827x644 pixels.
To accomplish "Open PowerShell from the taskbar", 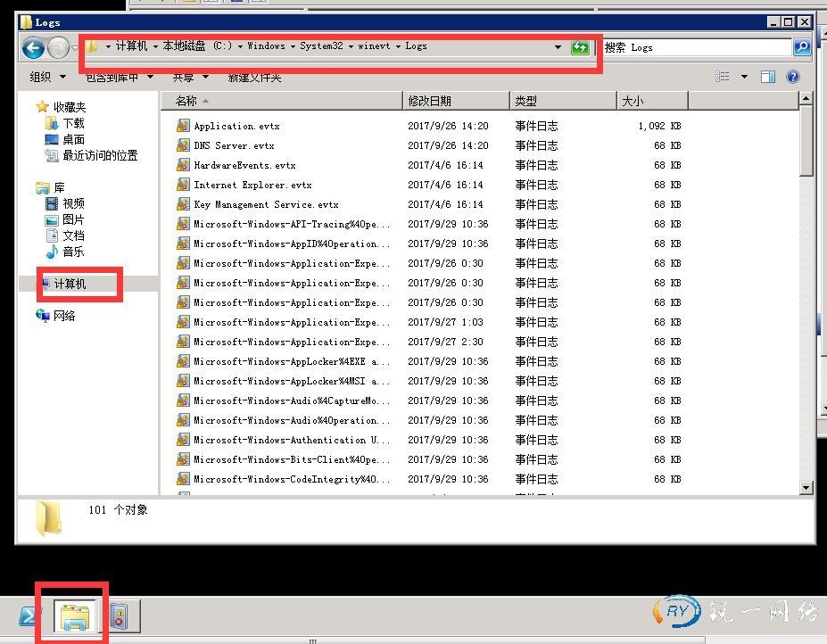I will point(29,615).
